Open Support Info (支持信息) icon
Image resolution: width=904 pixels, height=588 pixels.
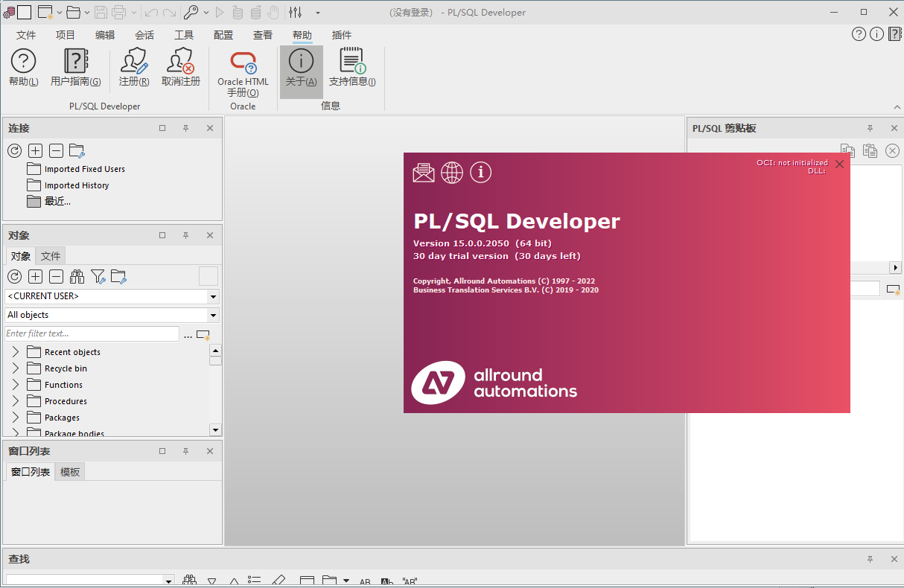point(351,67)
